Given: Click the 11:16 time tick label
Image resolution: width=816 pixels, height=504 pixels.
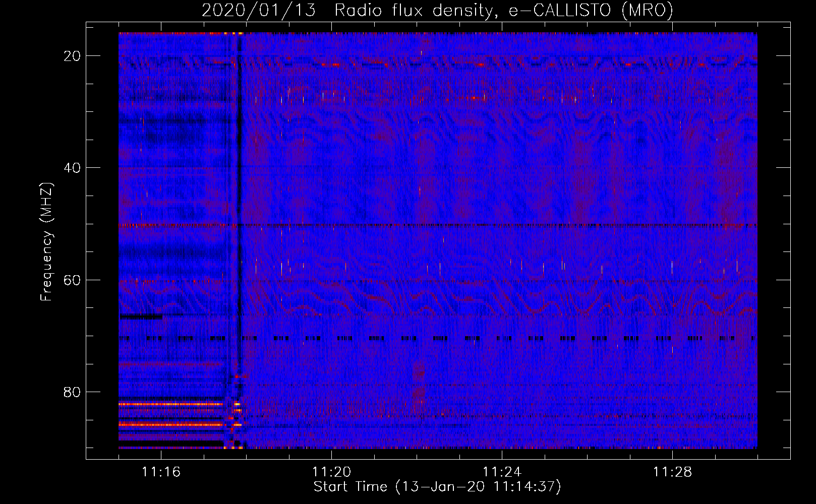Looking at the screenshot, I should click(x=161, y=472).
